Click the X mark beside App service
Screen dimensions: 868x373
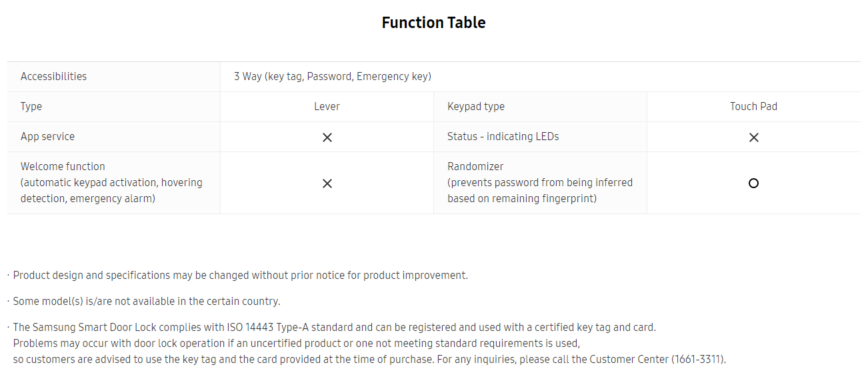pyautogui.click(x=327, y=137)
